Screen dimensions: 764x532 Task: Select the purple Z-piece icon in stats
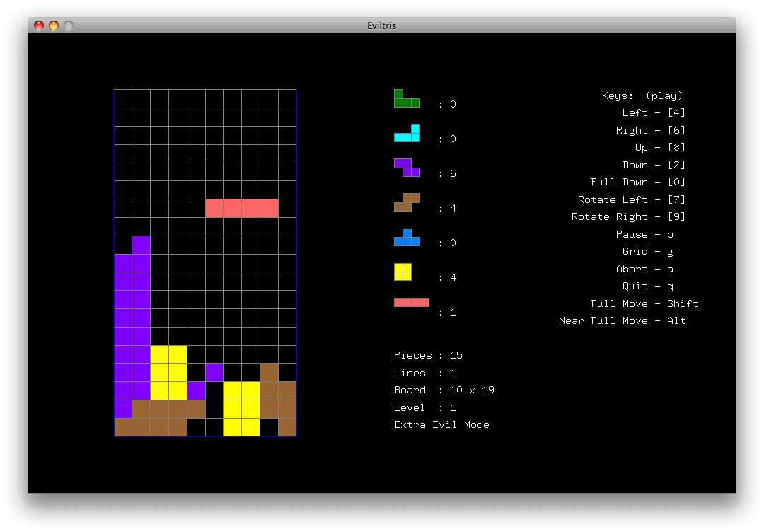click(x=407, y=168)
